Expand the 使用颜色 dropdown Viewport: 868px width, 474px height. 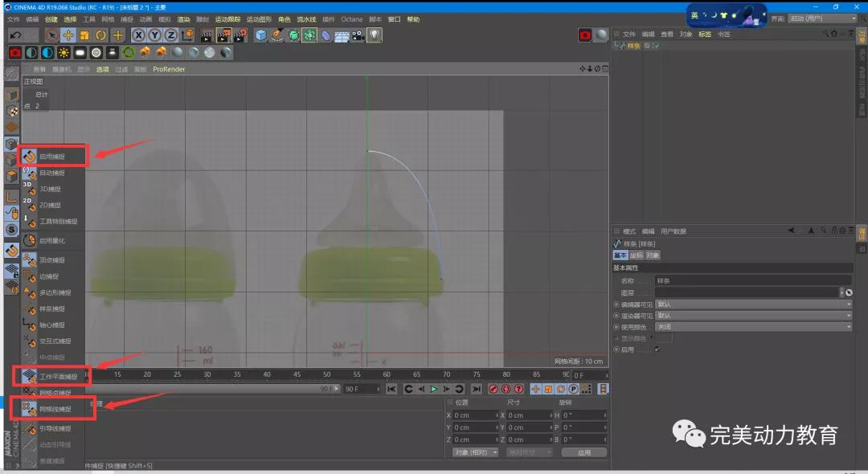coord(753,327)
